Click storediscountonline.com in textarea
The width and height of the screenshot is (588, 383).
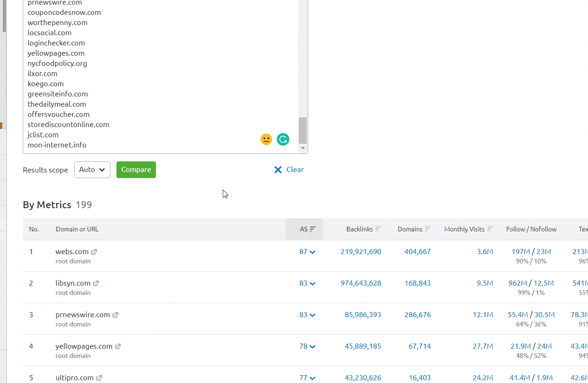coord(68,125)
